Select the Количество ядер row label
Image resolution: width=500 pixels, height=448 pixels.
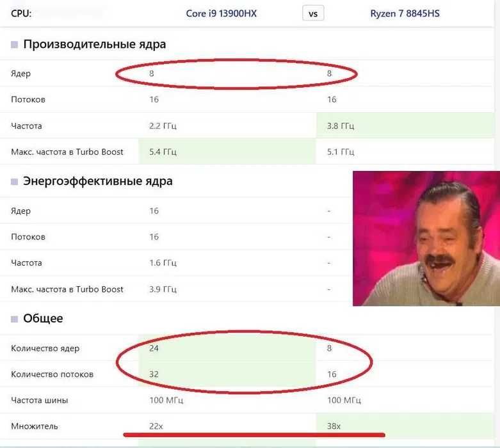coord(45,348)
